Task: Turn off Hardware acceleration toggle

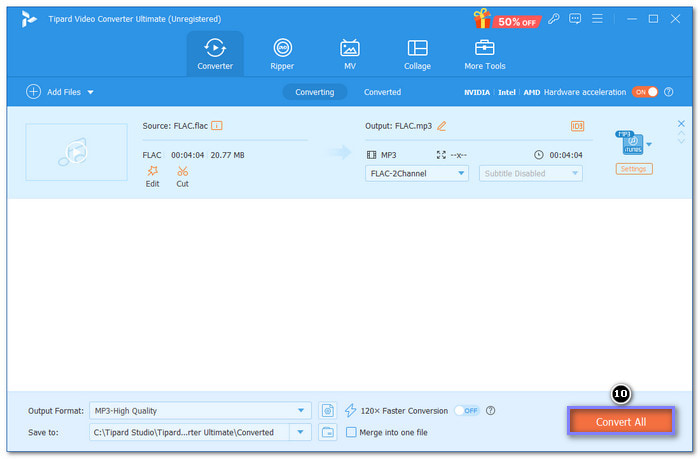Action: click(x=645, y=92)
